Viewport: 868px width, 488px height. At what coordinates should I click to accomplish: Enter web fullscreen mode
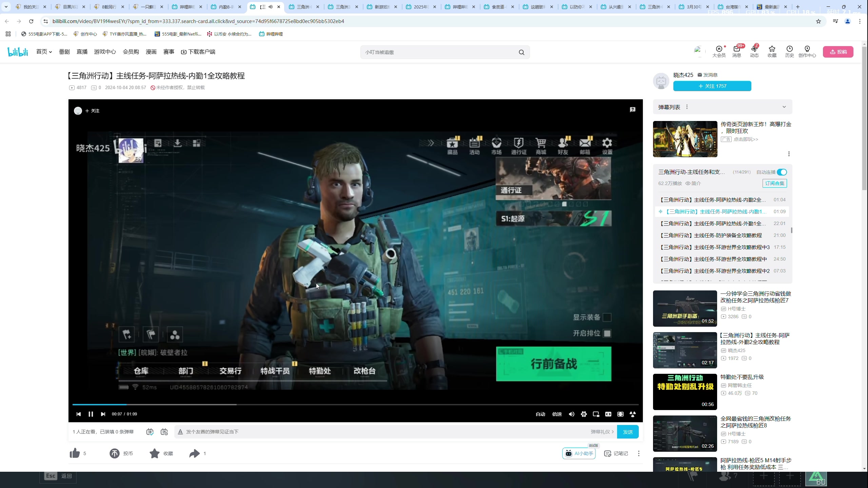click(620, 414)
